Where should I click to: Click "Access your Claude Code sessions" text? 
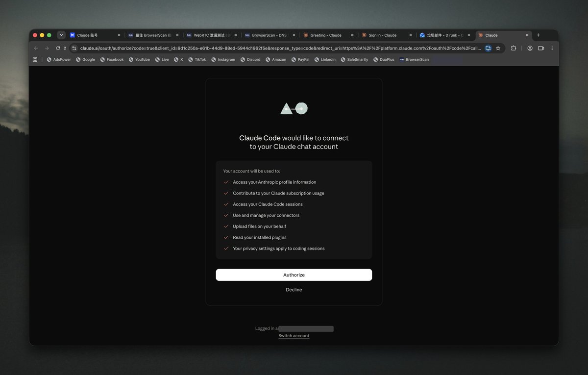coord(268,204)
